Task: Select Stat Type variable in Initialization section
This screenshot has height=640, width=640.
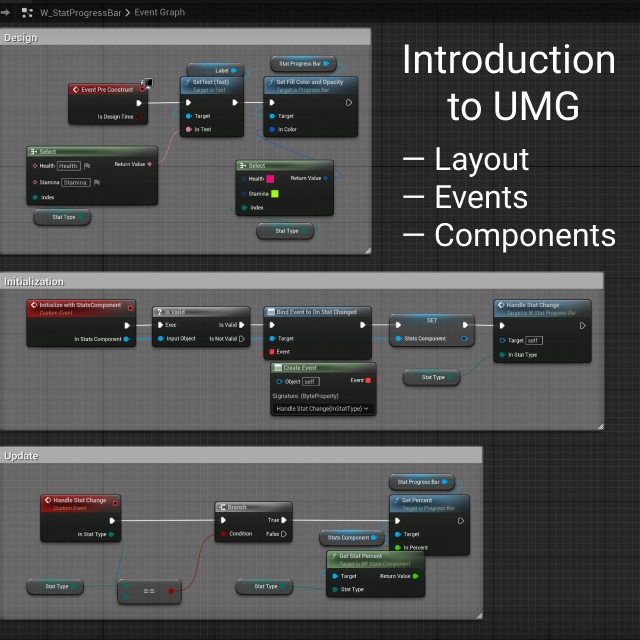Action: click(x=431, y=377)
